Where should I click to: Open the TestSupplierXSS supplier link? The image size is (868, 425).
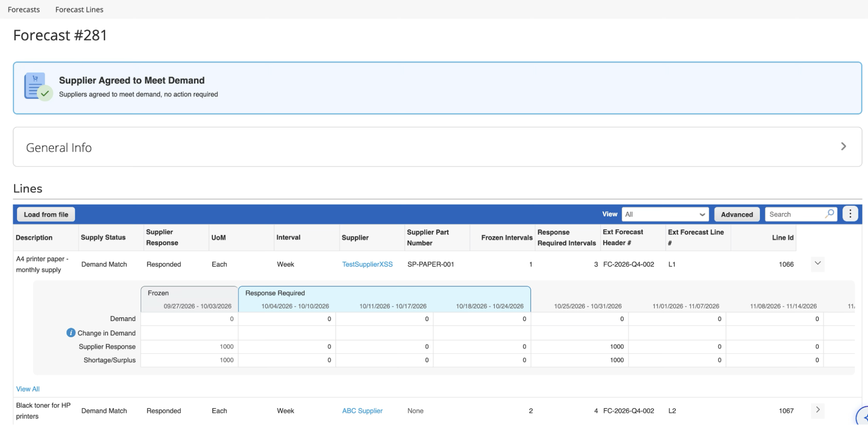coord(367,264)
